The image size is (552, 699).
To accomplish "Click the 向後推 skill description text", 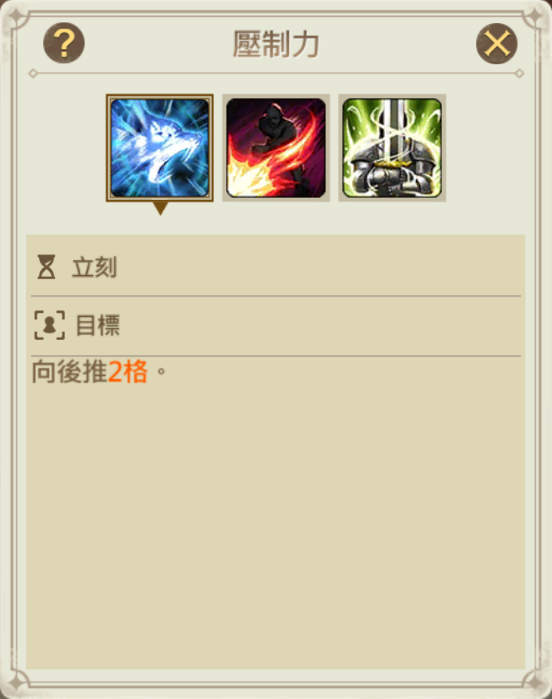I will pyautogui.click(x=70, y=371).
